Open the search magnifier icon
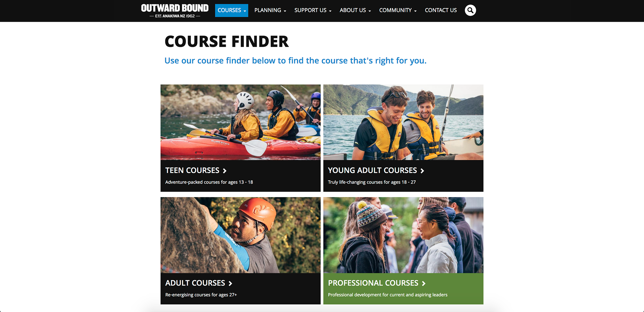 [470, 10]
